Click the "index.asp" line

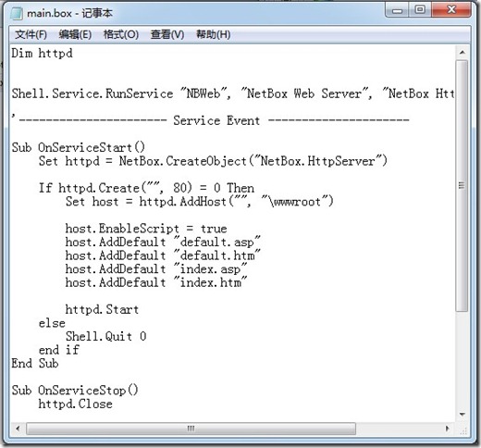point(156,269)
